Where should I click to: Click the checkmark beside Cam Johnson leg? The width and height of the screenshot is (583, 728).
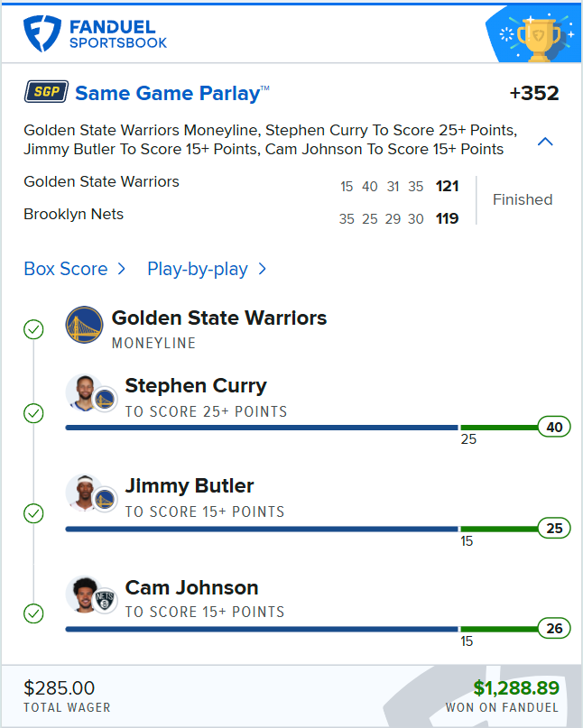pos(33,613)
